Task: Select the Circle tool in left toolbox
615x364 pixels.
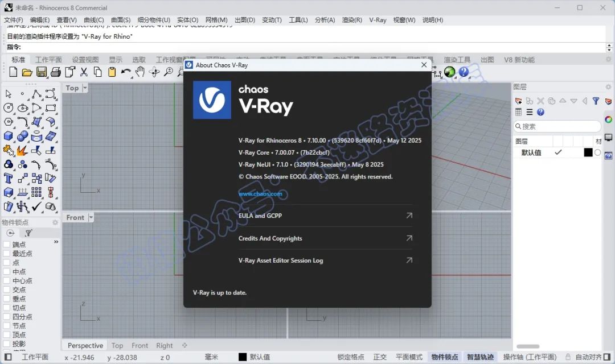Action: (8, 107)
